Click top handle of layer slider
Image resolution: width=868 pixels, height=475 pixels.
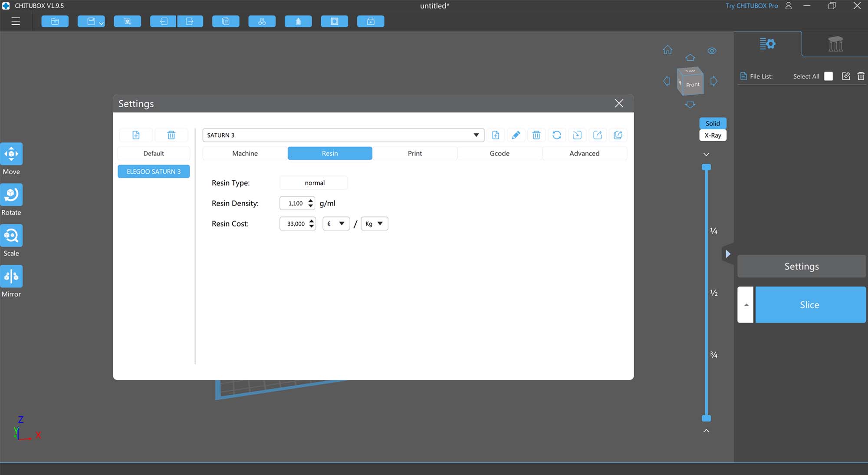tap(707, 167)
